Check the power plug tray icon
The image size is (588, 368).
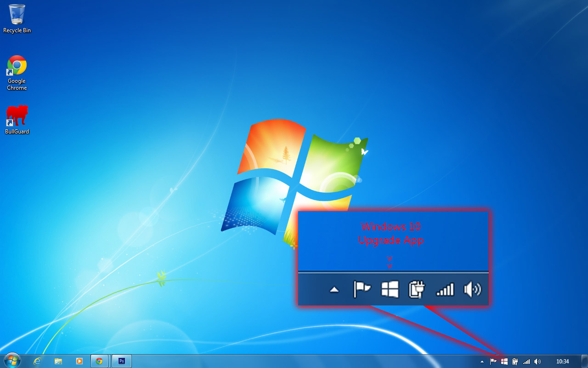515,362
